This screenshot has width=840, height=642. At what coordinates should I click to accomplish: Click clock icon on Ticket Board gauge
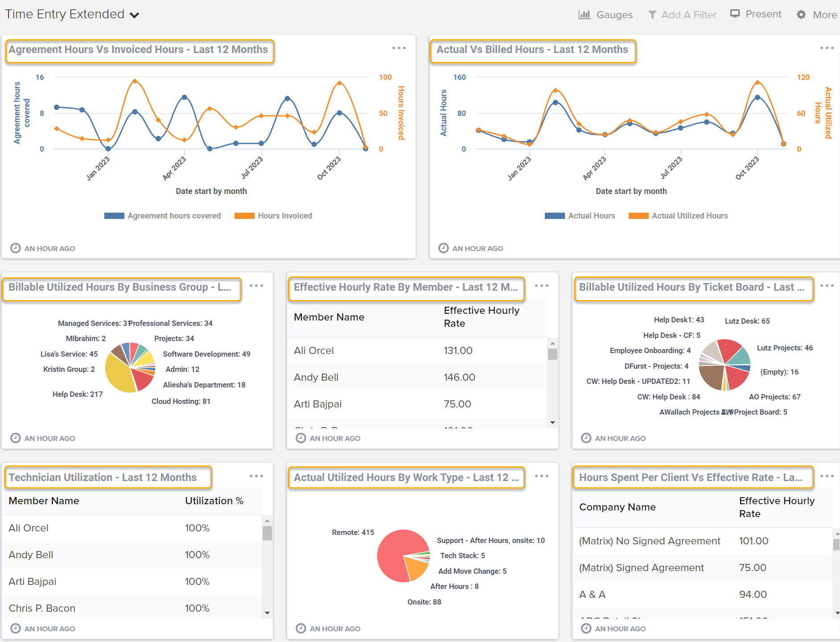click(586, 438)
